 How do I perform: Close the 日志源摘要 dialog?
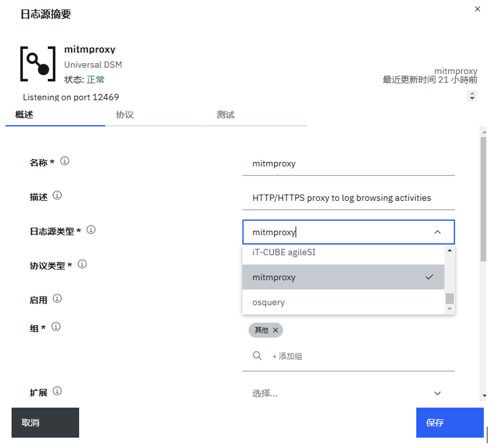click(477, 9)
